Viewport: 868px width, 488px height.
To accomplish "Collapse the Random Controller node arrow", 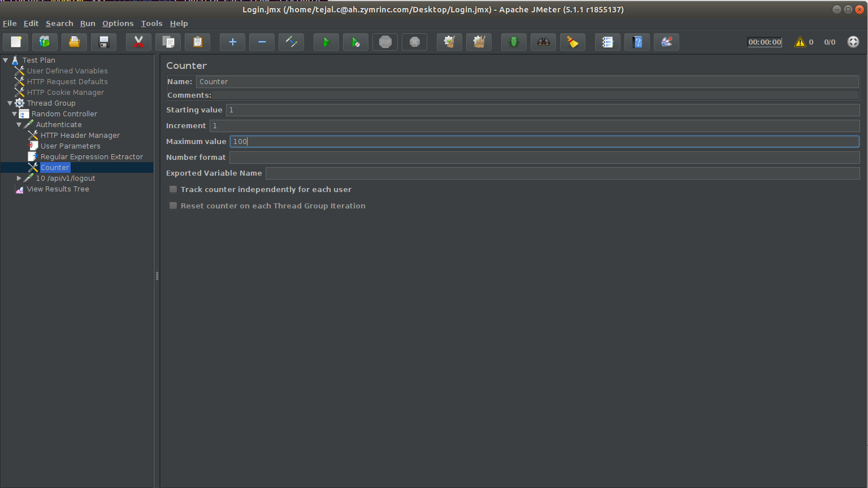I will point(15,114).
